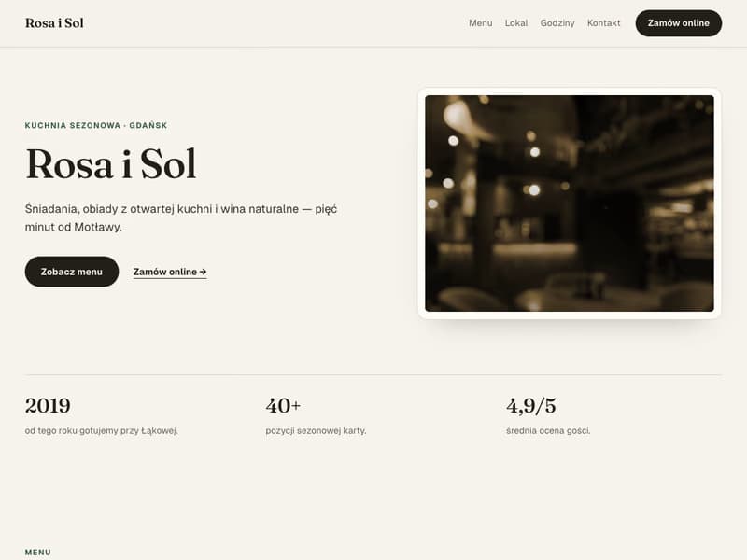
Task: Select the Kontakt nav link
Action: point(603,22)
